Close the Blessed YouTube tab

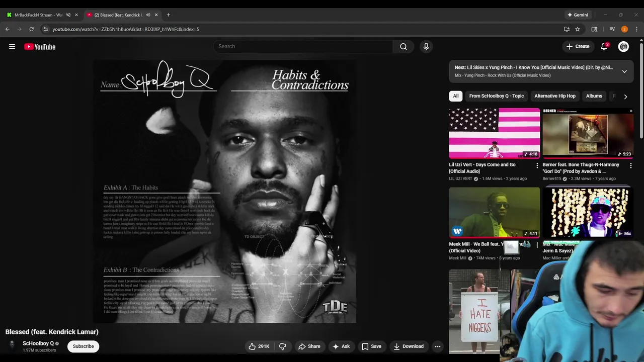coord(156,15)
